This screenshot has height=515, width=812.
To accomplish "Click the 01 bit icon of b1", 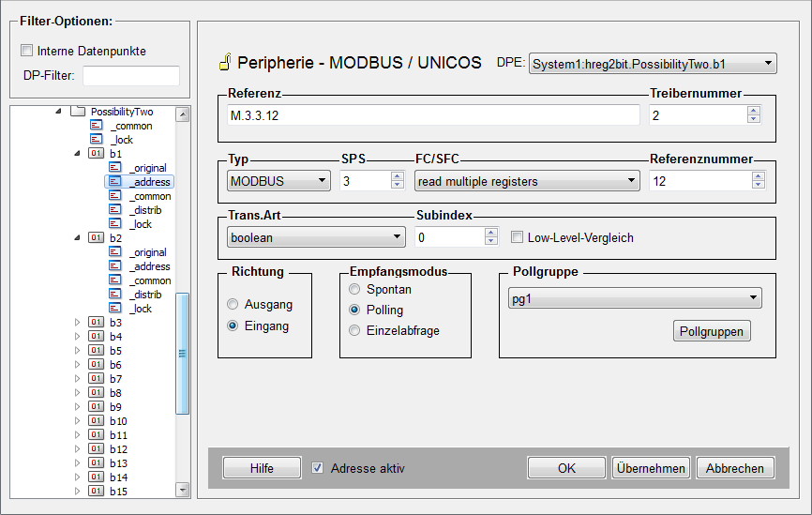I will tap(96, 153).
